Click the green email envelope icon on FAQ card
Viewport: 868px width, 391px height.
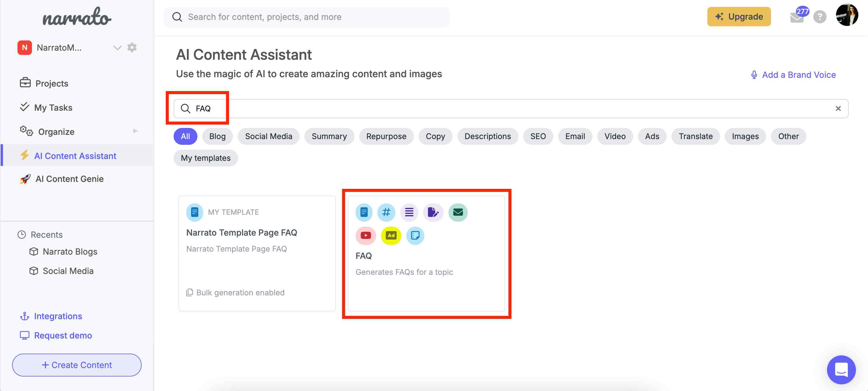pyautogui.click(x=458, y=212)
